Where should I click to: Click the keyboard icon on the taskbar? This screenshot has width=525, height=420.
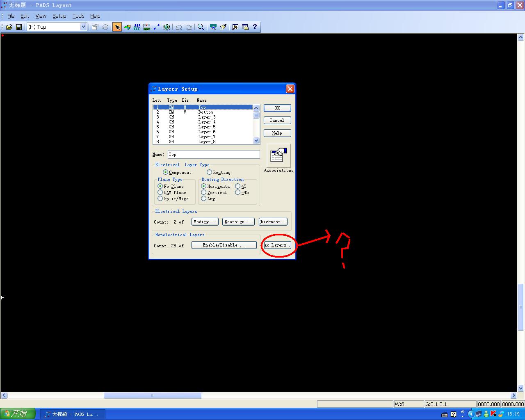click(445, 414)
